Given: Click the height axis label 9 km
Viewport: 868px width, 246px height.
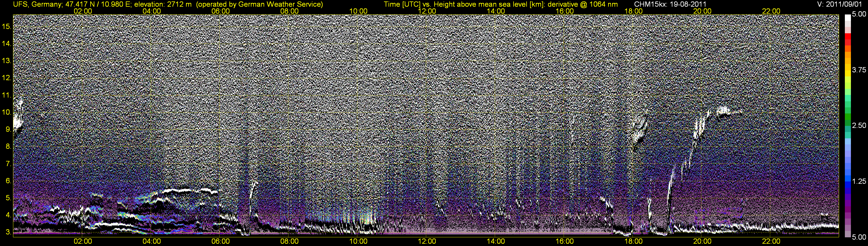Looking at the screenshot, I should pyautogui.click(x=8, y=129).
